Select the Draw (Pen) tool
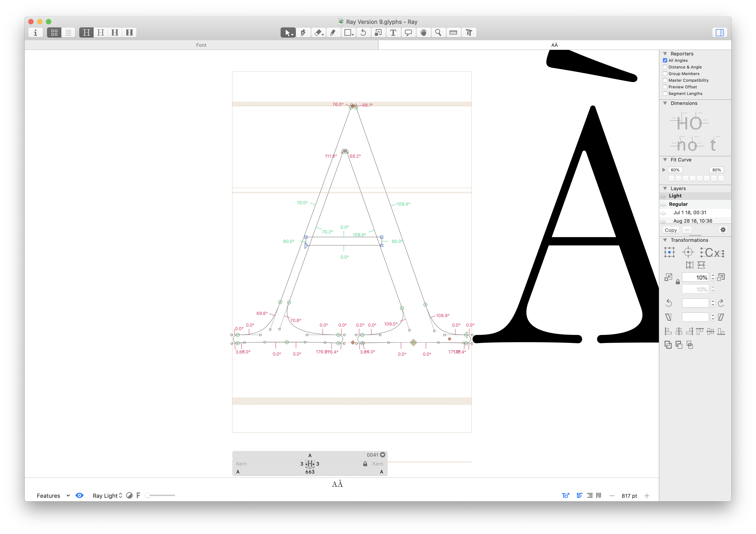The image size is (756, 534). (x=303, y=33)
